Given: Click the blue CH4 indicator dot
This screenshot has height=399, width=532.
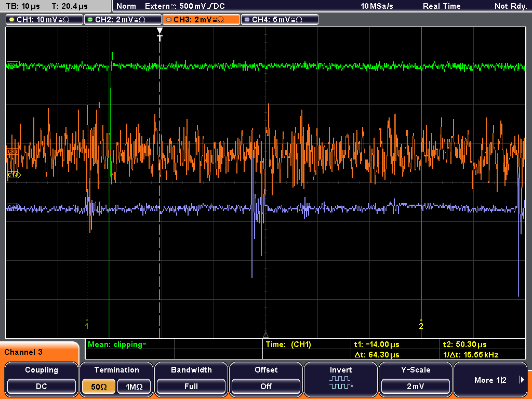Looking at the screenshot, I should (x=247, y=20).
